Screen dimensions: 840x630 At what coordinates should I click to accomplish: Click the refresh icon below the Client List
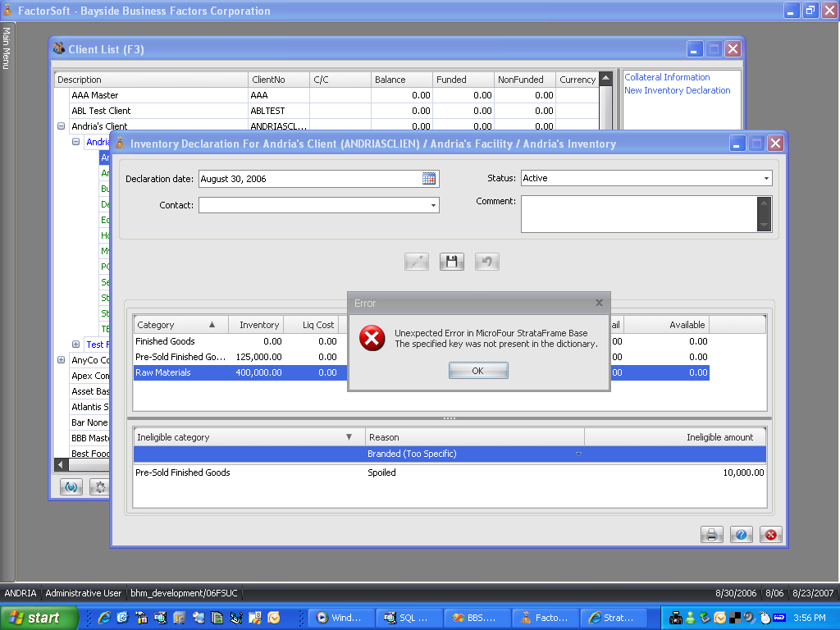[71, 486]
